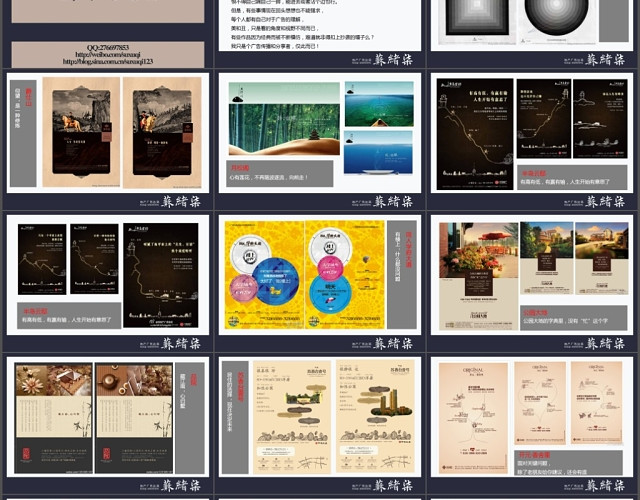Click the left horse rider poster image

pyautogui.click(x=81, y=132)
